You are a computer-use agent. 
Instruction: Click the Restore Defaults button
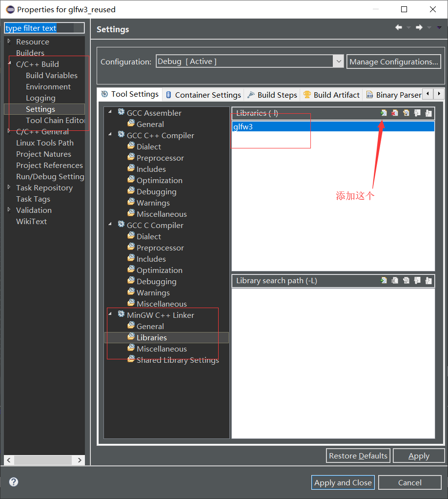click(x=358, y=456)
